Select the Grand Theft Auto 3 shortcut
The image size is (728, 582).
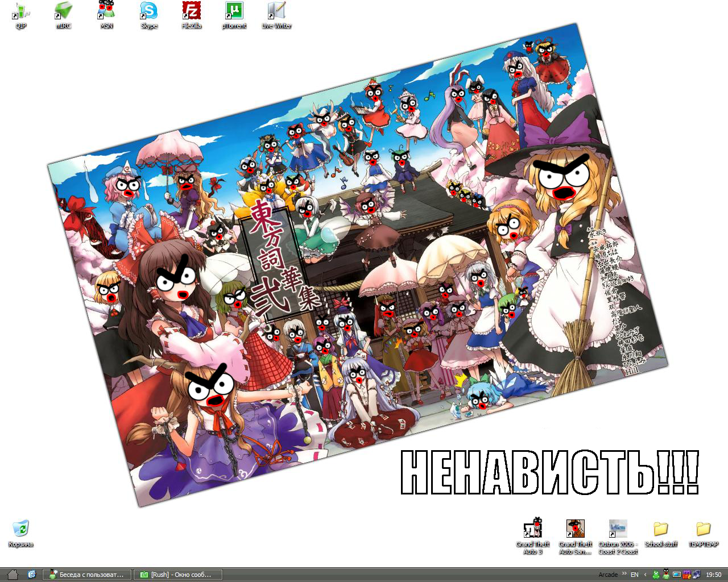click(x=533, y=537)
